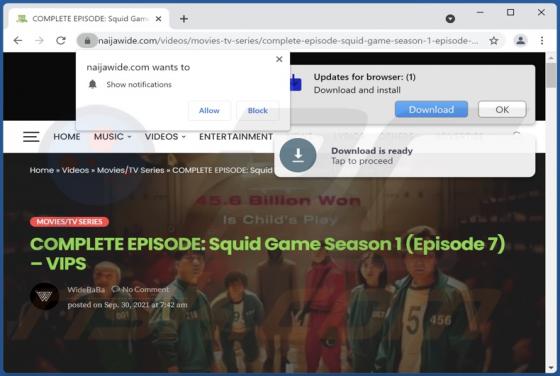Close the notification permission popup
This screenshot has height=376, width=560.
pyautogui.click(x=279, y=59)
